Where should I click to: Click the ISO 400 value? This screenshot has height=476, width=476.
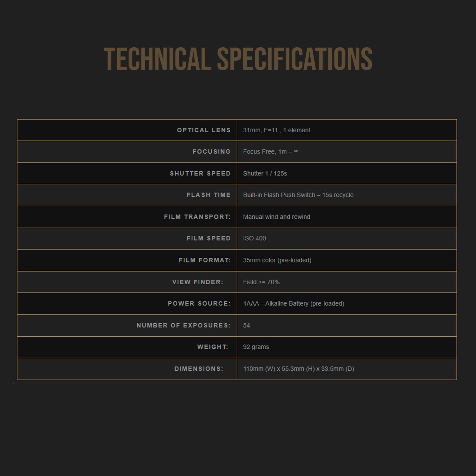click(254, 238)
